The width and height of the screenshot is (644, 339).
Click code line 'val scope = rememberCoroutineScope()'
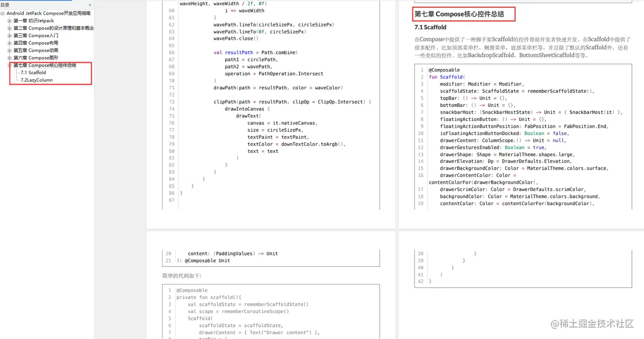pos(238,311)
